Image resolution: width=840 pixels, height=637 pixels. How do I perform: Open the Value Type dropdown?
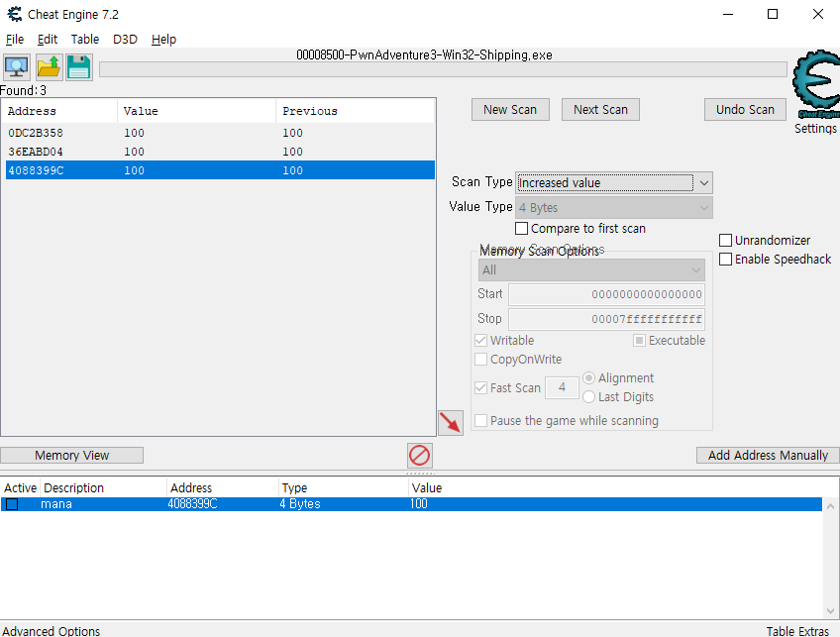click(614, 208)
